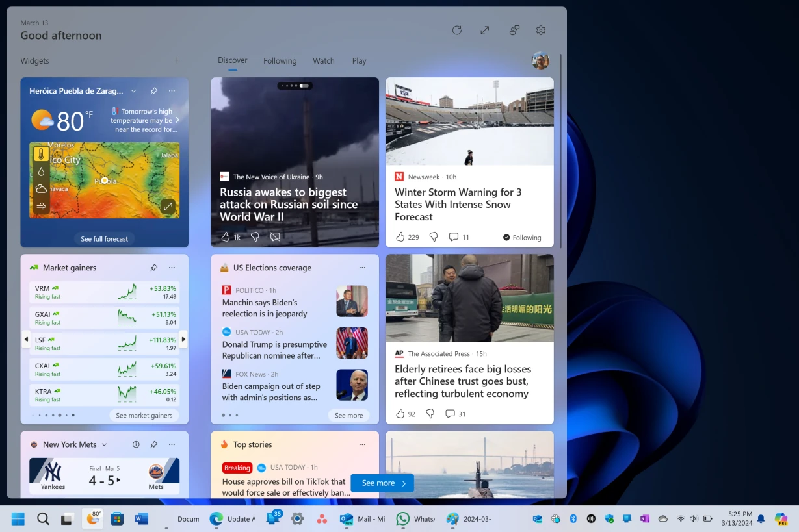Dislike the Newsweek winter storm article
Image resolution: width=799 pixels, height=532 pixels.
point(433,236)
